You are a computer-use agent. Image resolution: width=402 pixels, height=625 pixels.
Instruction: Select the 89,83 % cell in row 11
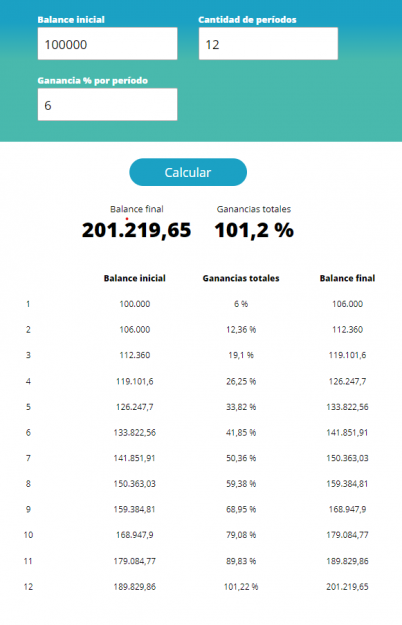point(241,561)
